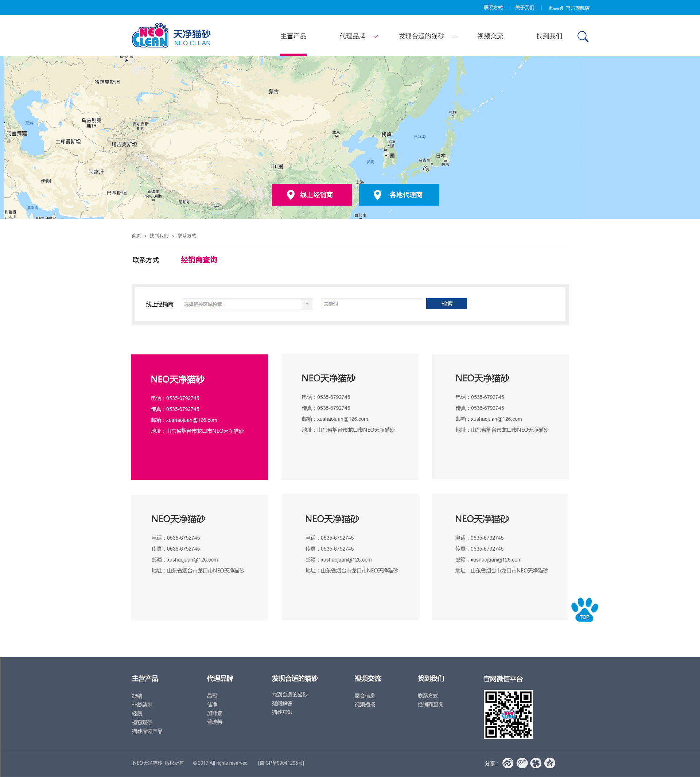Click 联系方式 at the breadcrumb end
This screenshot has height=777, width=700.
[187, 236]
